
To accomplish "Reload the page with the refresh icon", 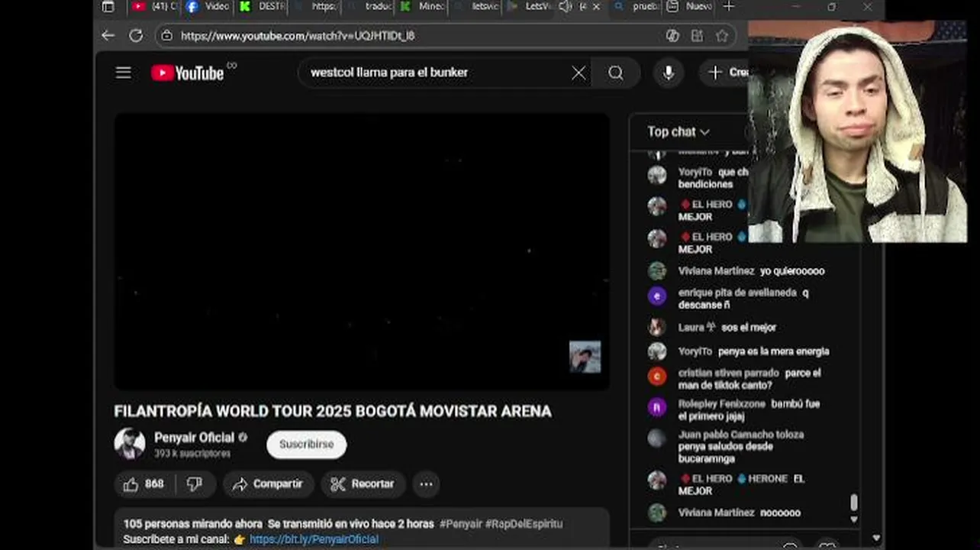I will (x=136, y=35).
